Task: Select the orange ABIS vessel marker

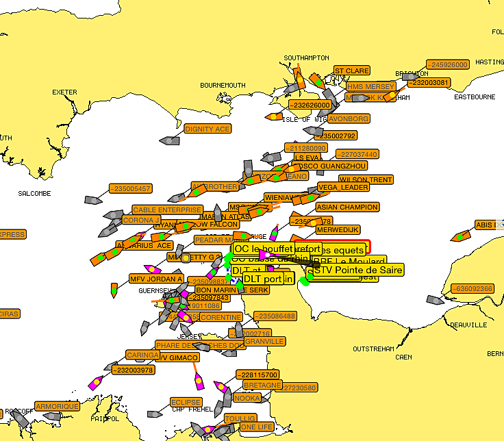Action: pos(461,236)
